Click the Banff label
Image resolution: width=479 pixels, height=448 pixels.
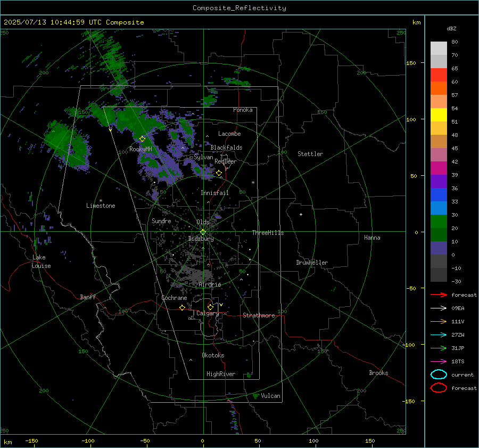click(88, 297)
